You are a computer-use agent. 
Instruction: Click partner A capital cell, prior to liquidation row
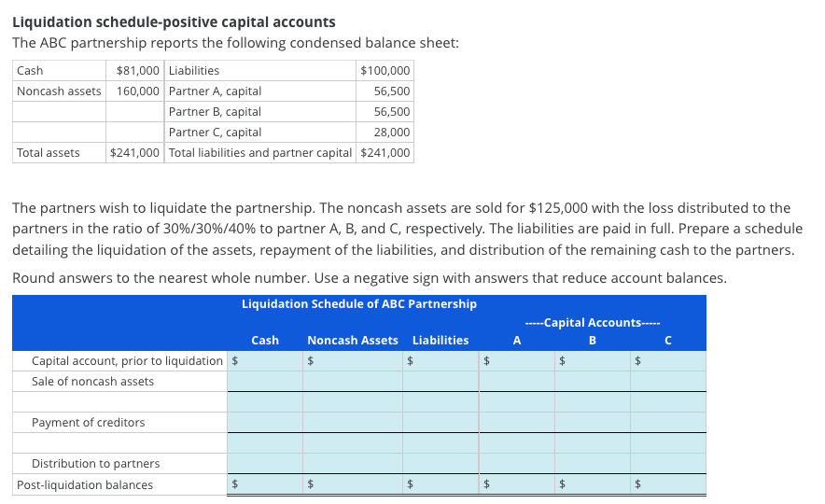tap(517, 361)
